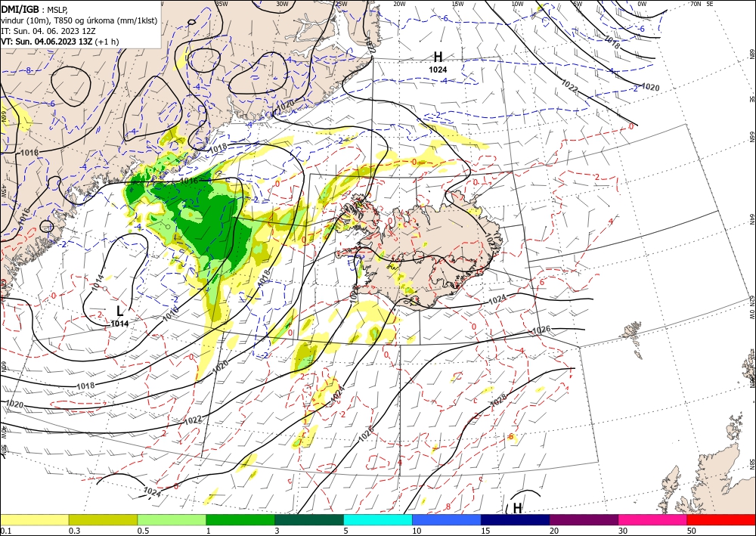Image resolution: width=756 pixels, height=536 pixels.
Task: Click the "25W" longitude label
Action: pyautogui.click(x=340, y=4)
